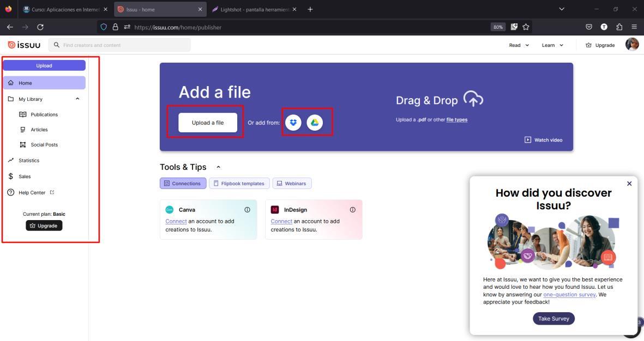The width and height of the screenshot is (644, 341).
Task: Click the 80% zoom level indicator
Action: click(x=498, y=27)
